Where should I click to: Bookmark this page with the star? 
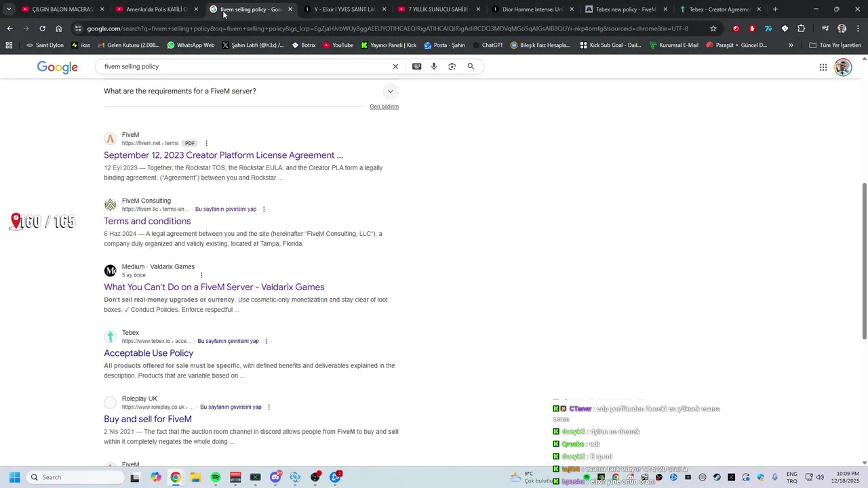tap(713, 28)
